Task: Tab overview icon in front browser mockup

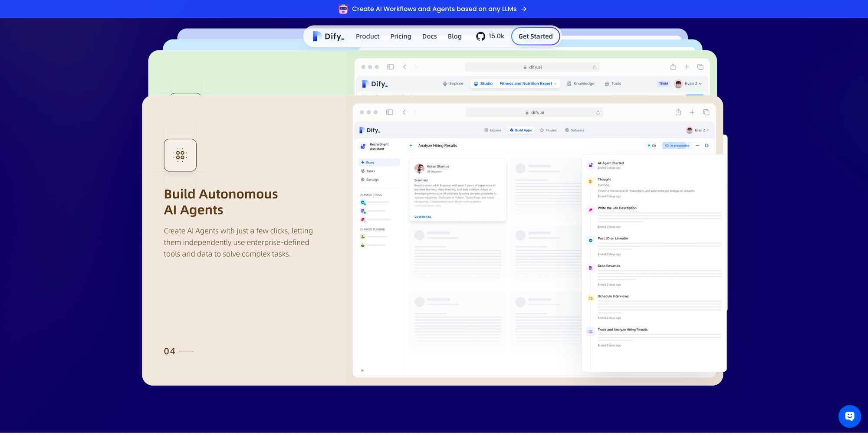Action: point(706,113)
